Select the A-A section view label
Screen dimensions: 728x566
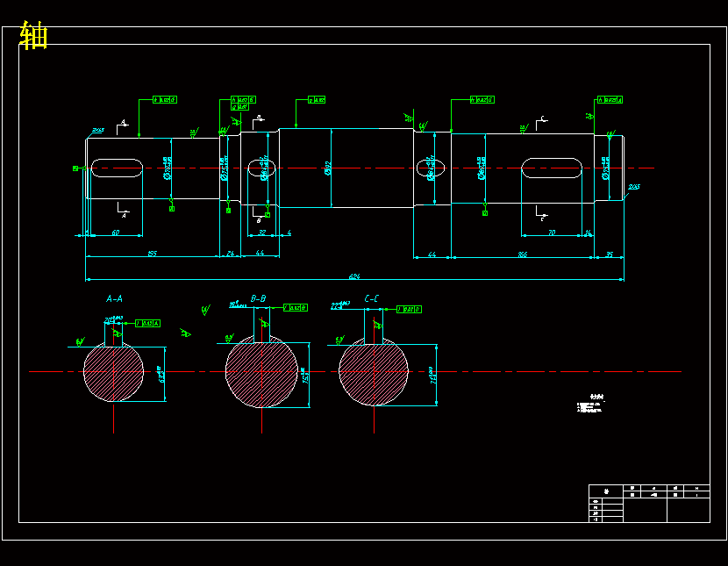(x=114, y=298)
